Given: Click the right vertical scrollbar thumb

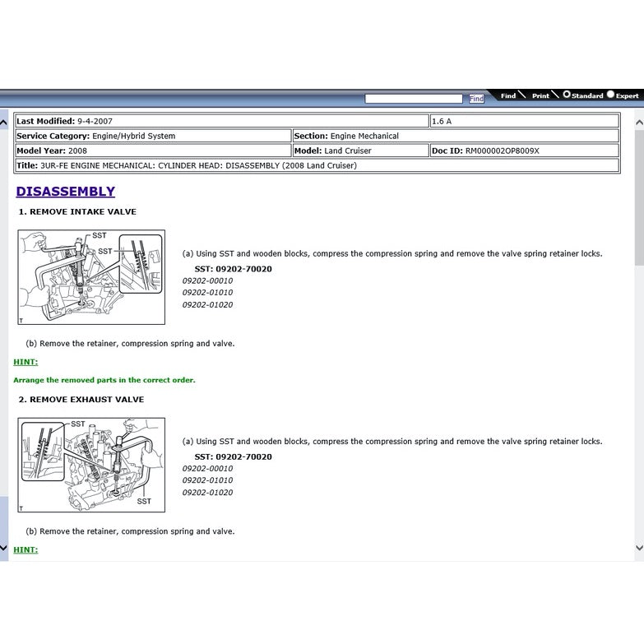Looking at the screenshot, I should pos(639,197).
